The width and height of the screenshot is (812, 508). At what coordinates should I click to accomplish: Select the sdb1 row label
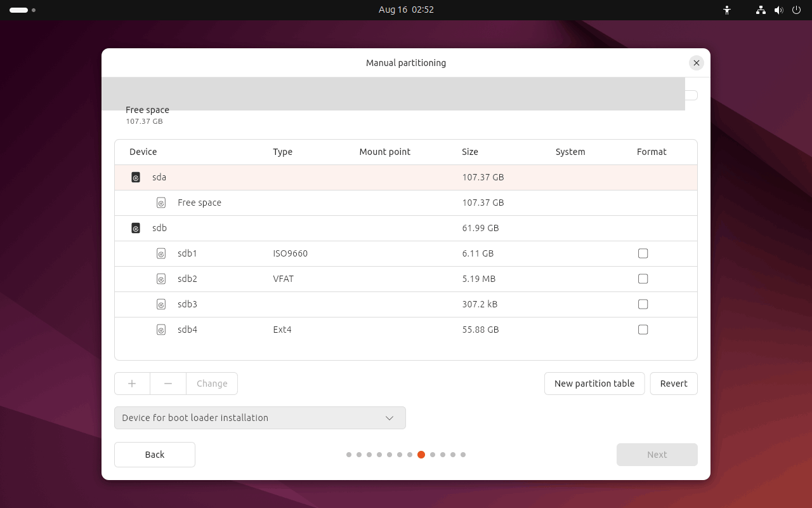click(187, 253)
